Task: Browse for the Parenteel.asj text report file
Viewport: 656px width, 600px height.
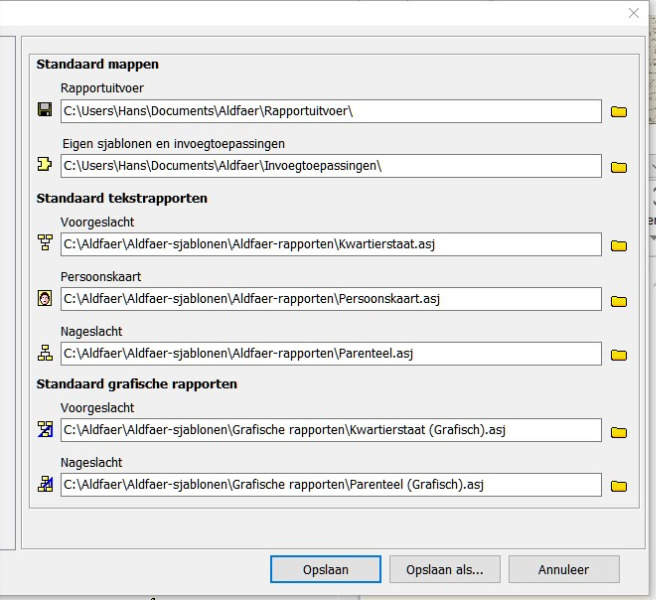Action: (x=618, y=354)
